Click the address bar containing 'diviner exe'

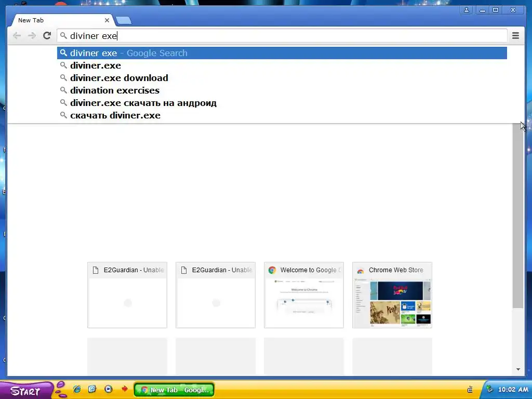tap(282, 36)
